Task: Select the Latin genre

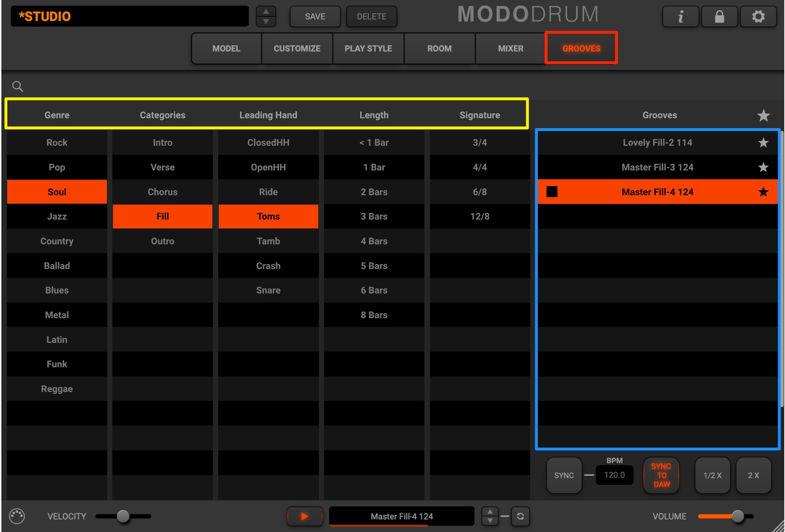Action: pos(57,339)
